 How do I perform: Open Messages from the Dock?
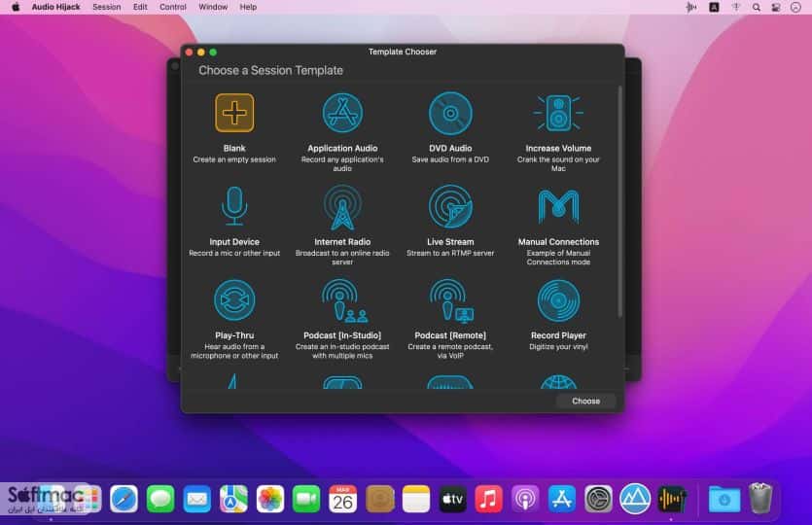pyautogui.click(x=160, y=499)
